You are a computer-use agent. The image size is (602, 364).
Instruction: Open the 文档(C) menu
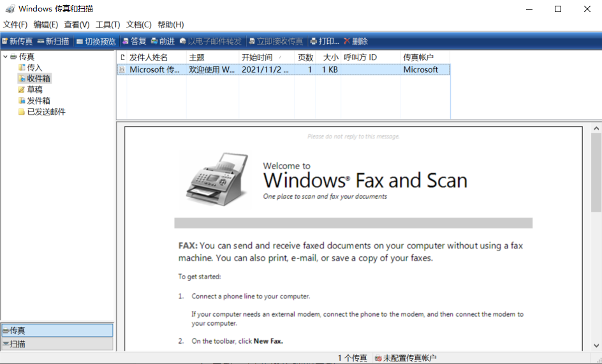[138, 25]
